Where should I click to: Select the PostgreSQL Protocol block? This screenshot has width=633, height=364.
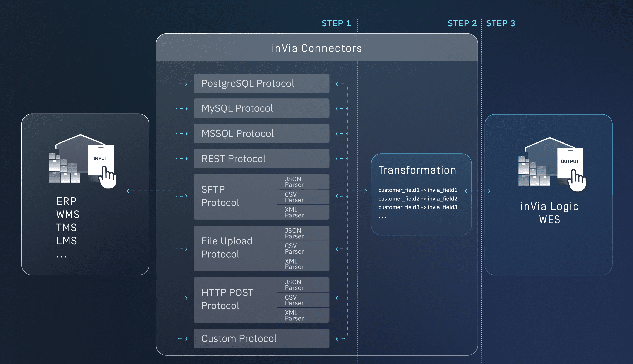(261, 83)
